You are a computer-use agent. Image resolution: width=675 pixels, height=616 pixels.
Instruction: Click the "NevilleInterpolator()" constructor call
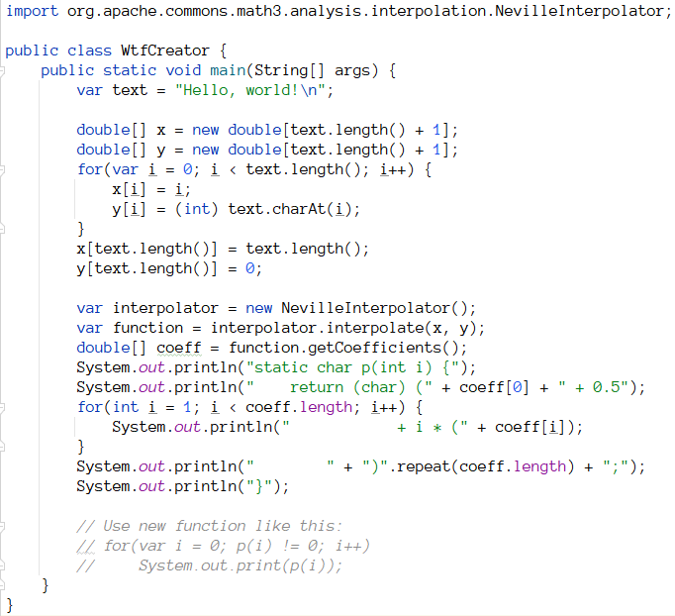point(373,308)
